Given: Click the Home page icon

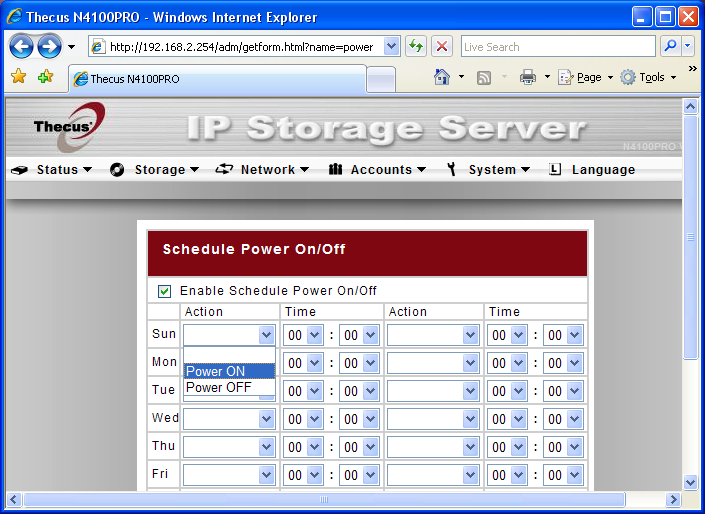Looking at the screenshot, I should (442, 77).
